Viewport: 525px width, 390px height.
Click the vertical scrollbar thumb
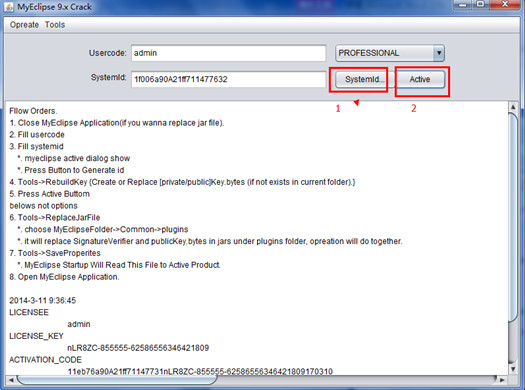click(513, 218)
